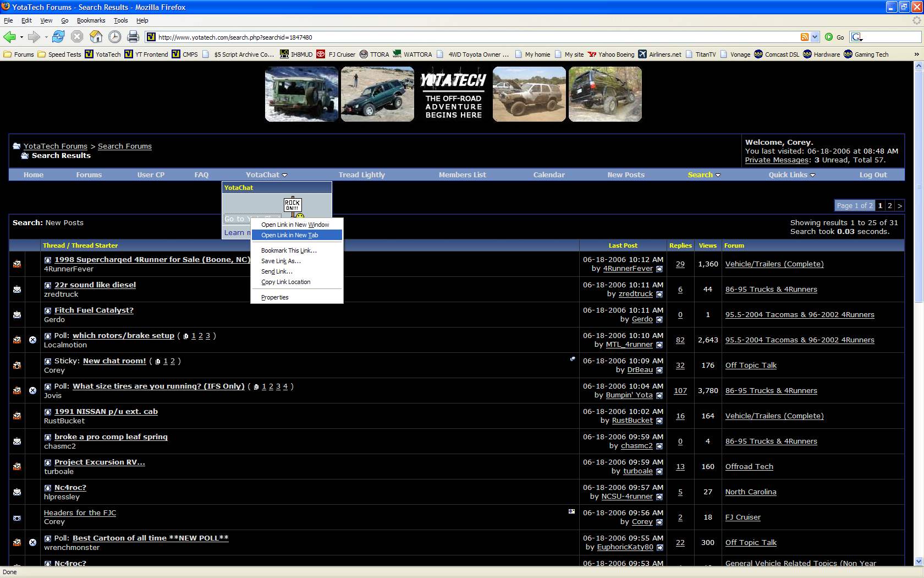The height and width of the screenshot is (578, 924).
Task: Click the New Posts navbar link
Action: (x=626, y=175)
